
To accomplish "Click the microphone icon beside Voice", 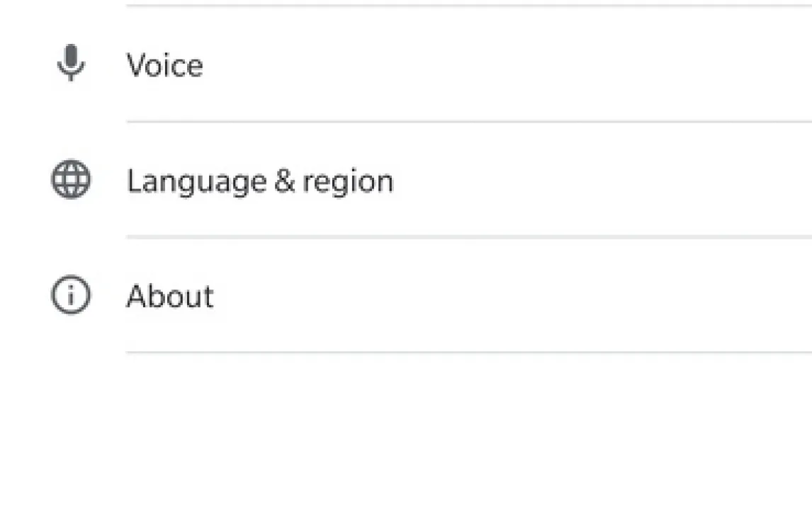I will click(x=71, y=64).
